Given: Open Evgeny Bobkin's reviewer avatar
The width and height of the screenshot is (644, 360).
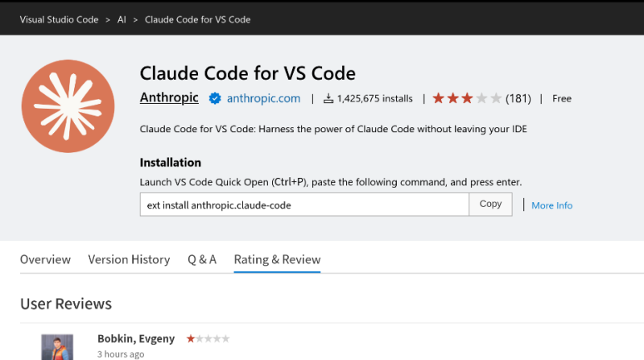Looking at the screenshot, I should pos(57,347).
